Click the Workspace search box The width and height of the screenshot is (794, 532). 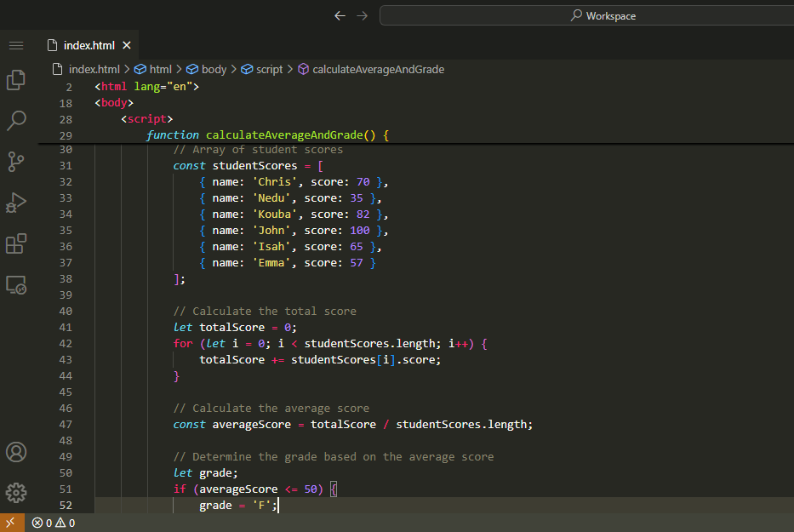click(587, 15)
